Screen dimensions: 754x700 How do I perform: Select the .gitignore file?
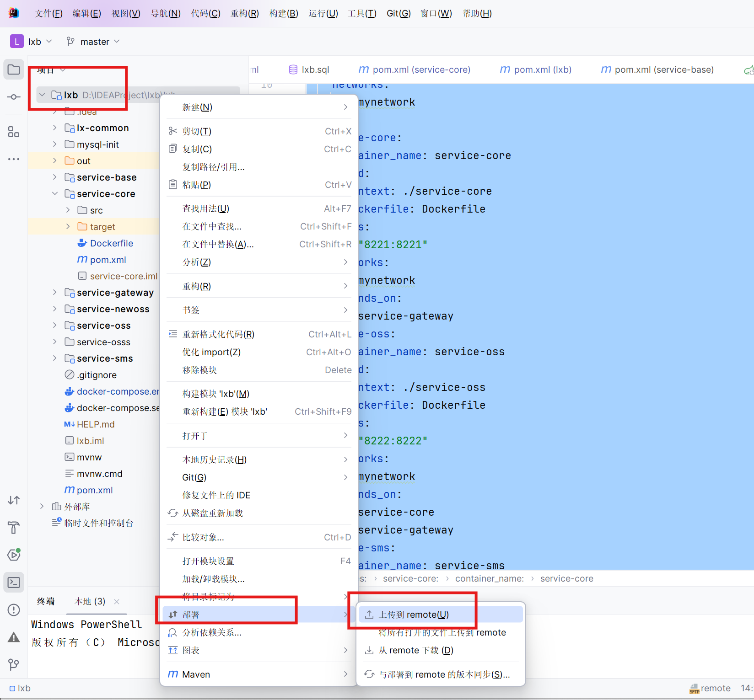[97, 375]
